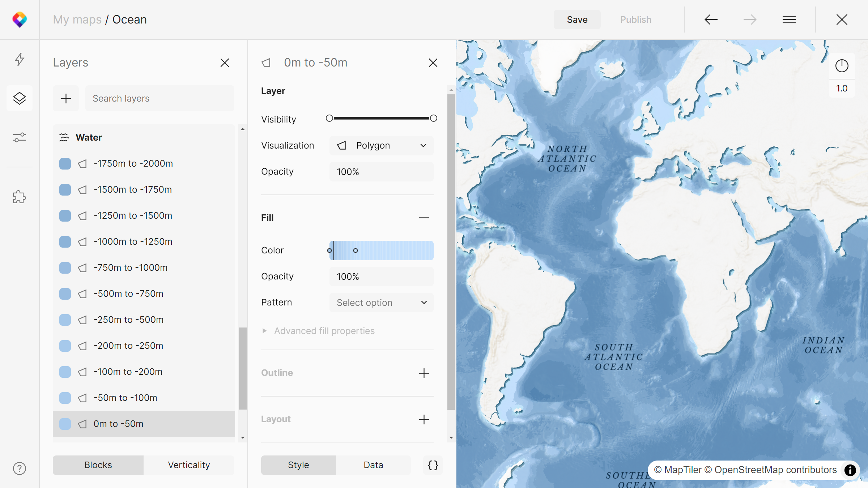Image resolution: width=868 pixels, height=488 pixels.
Task: Click the Save button
Action: (x=577, y=20)
